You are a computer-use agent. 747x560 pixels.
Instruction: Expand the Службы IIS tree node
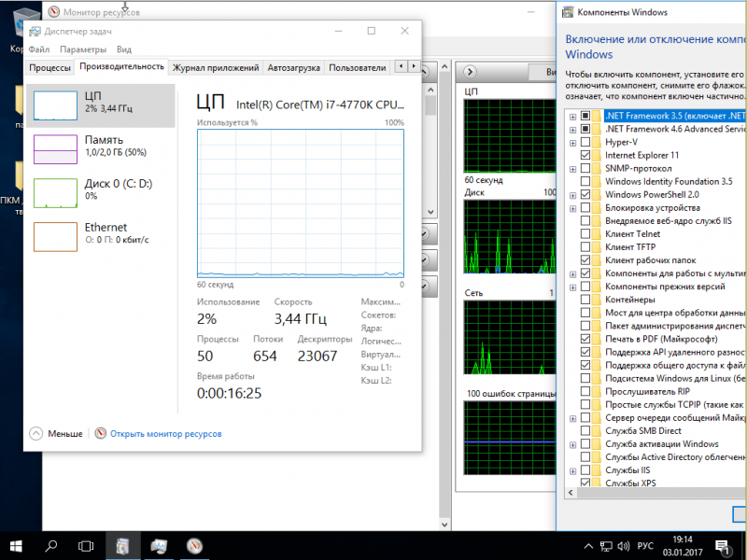click(x=572, y=470)
